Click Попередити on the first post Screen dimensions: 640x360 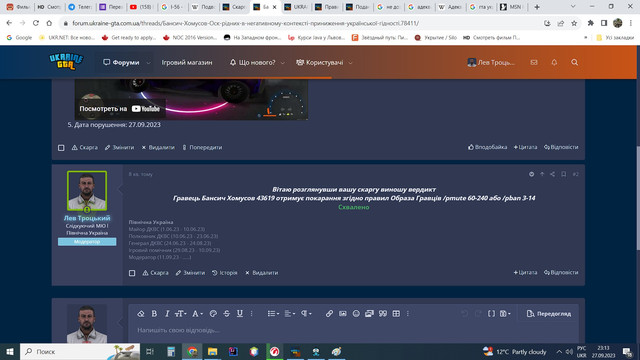(202, 147)
